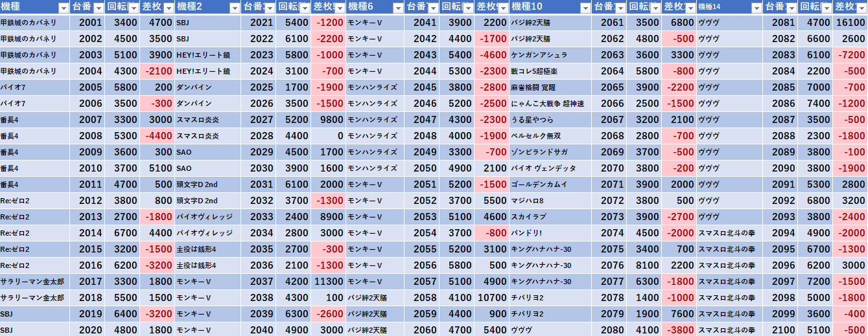Select machine number cell 2020
Screen dimensions: 868x336
coord(87,330)
